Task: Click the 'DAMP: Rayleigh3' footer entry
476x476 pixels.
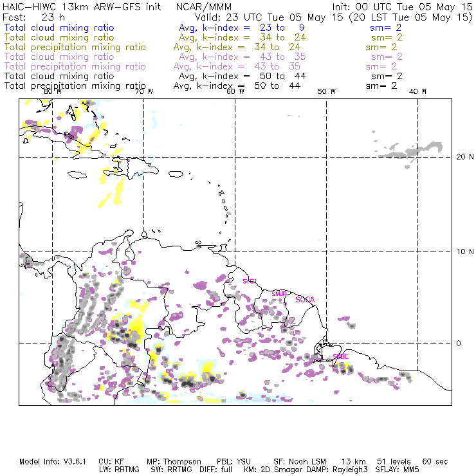Action: [338, 470]
